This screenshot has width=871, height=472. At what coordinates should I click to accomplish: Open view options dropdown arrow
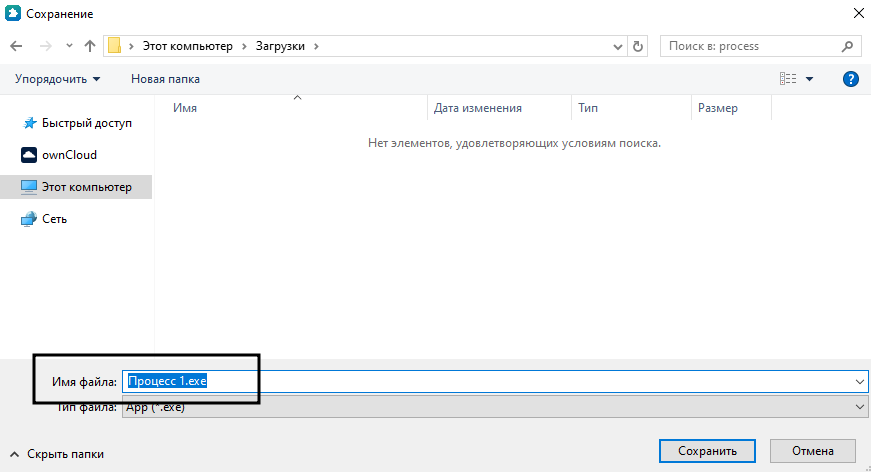pos(809,79)
